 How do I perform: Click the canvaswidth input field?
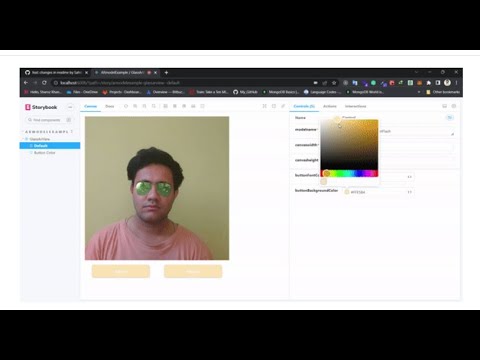point(416,147)
